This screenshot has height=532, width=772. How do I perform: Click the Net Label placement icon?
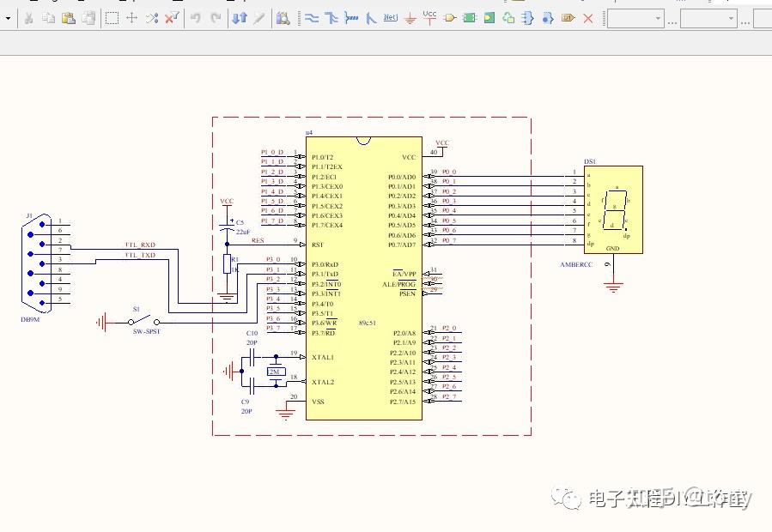pos(390,17)
